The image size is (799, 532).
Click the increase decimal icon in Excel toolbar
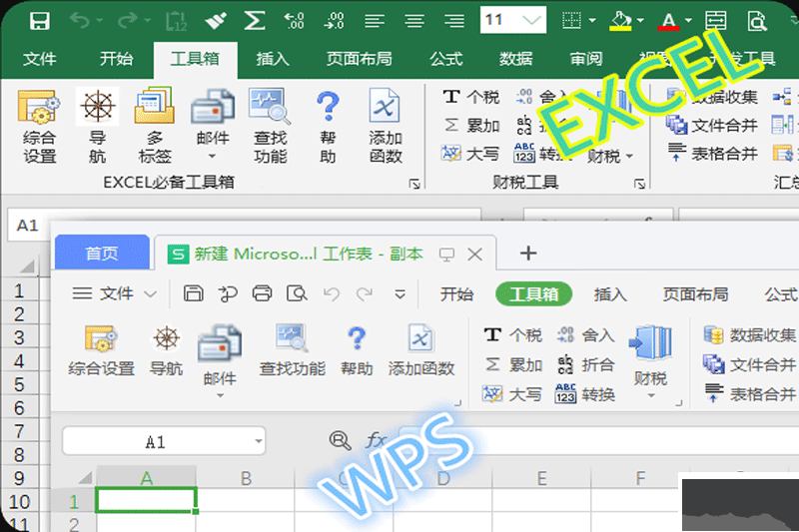point(294,21)
